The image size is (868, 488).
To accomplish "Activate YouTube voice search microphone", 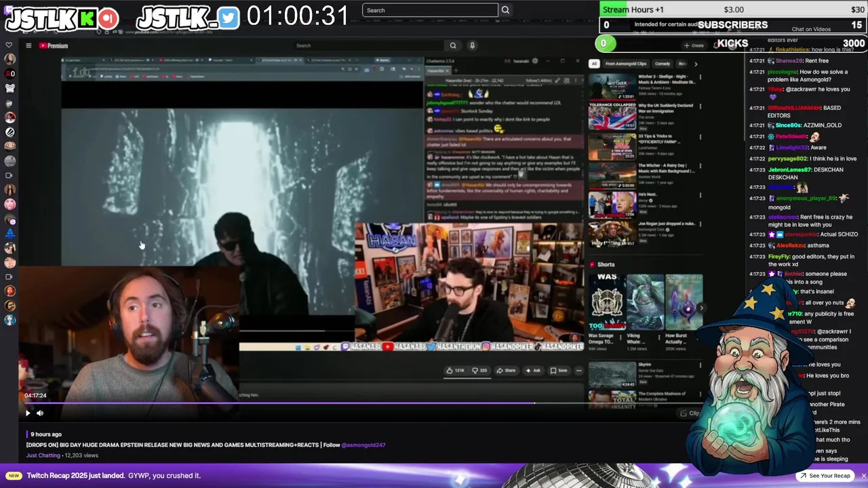I will pyautogui.click(x=472, y=45).
